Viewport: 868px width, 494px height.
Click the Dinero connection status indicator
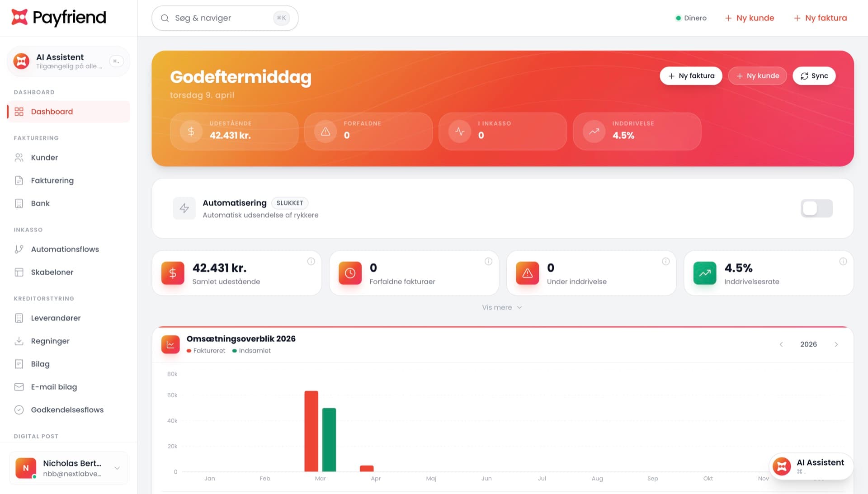click(x=691, y=18)
